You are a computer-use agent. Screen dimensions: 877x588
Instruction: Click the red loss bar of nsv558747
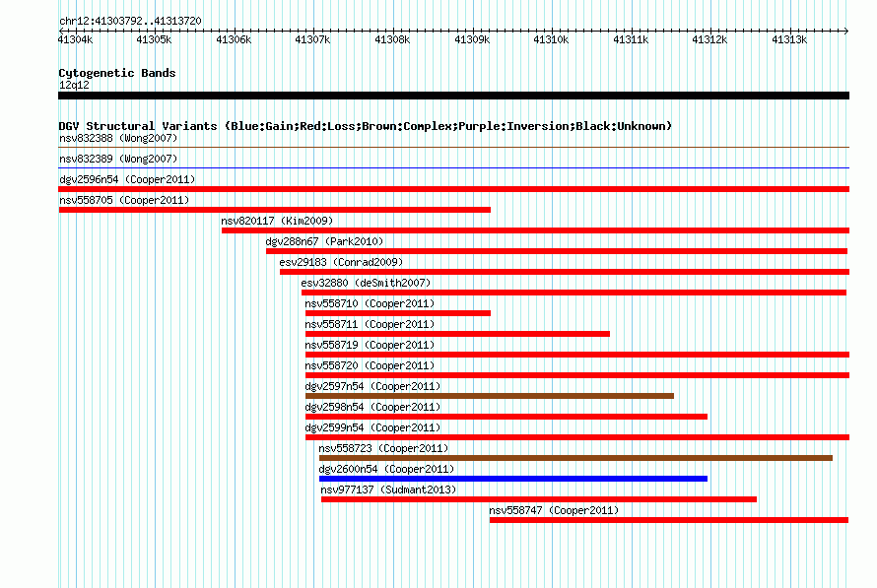(x=669, y=520)
